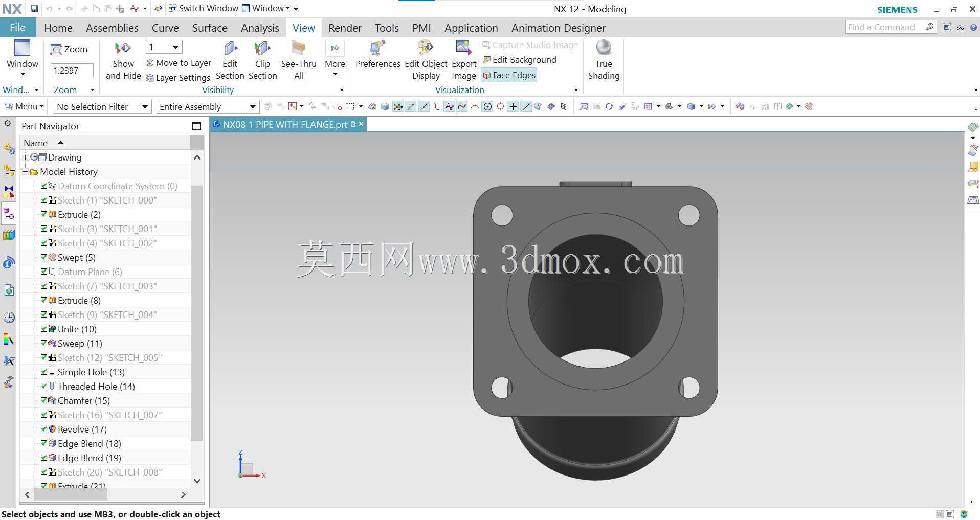Viewport: 980px width, 520px height.
Task: Select Edge Blend (18) in Model History
Action: (89, 443)
